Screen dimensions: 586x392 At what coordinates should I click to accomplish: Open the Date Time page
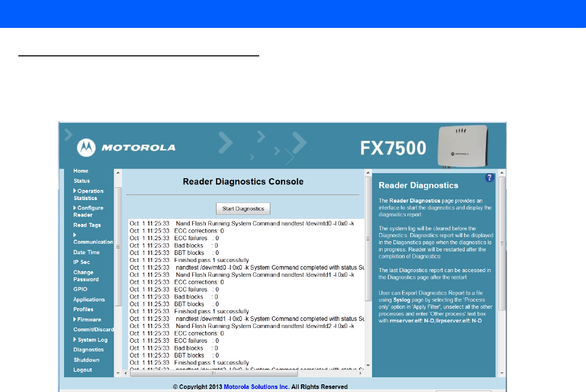point(86,252)
